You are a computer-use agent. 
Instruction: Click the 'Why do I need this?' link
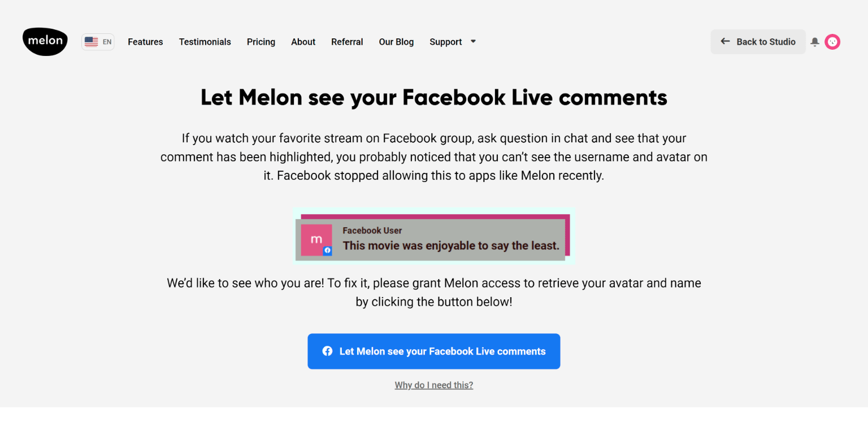coord(434,385)
